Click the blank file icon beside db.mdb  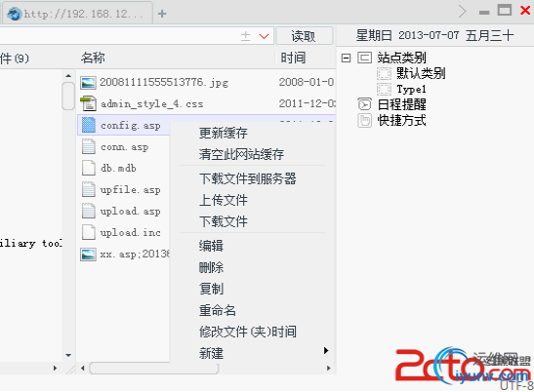[x=89, y=168]
